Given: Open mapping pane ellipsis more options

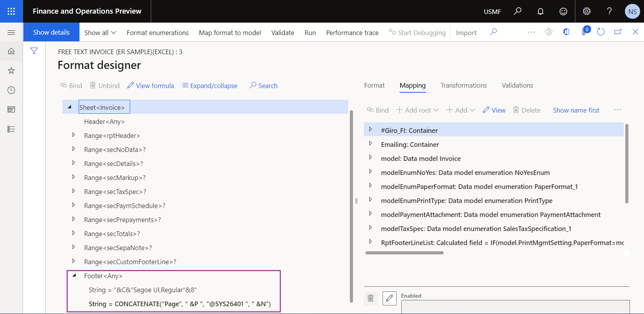Looking at the screenshot, I should 618,110.
